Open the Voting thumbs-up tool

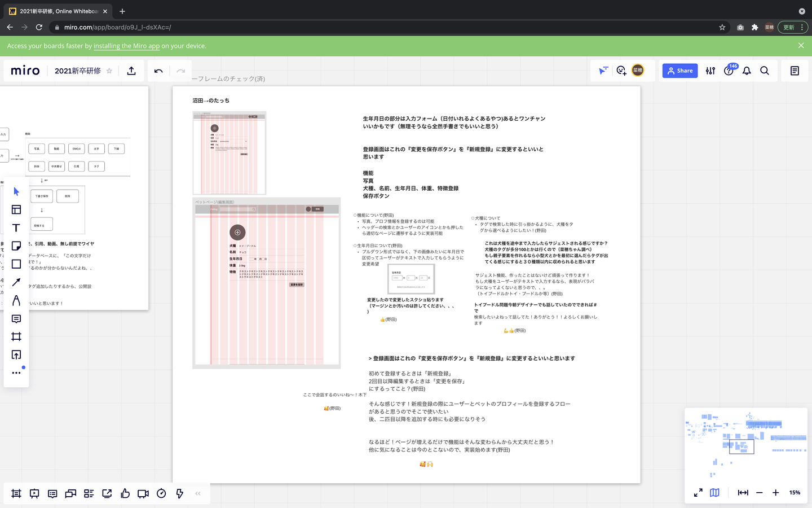pos(125,494)
